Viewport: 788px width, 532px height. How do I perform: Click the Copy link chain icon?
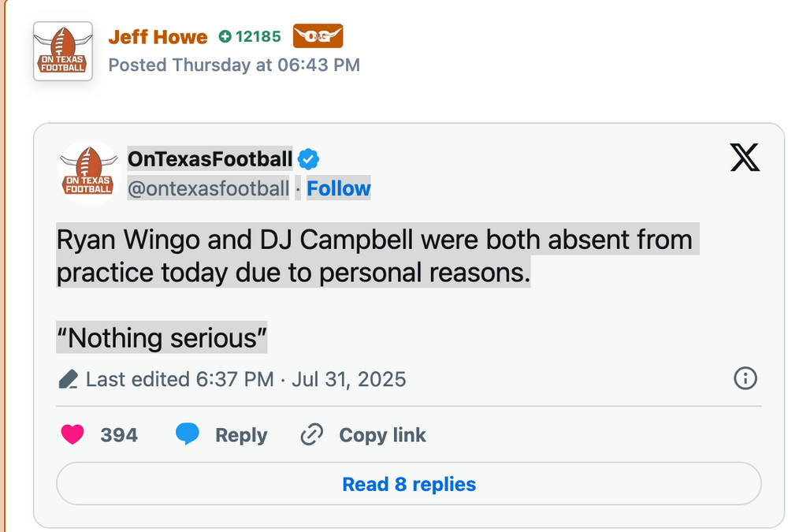pyautogui.click(x=312, y=434)
